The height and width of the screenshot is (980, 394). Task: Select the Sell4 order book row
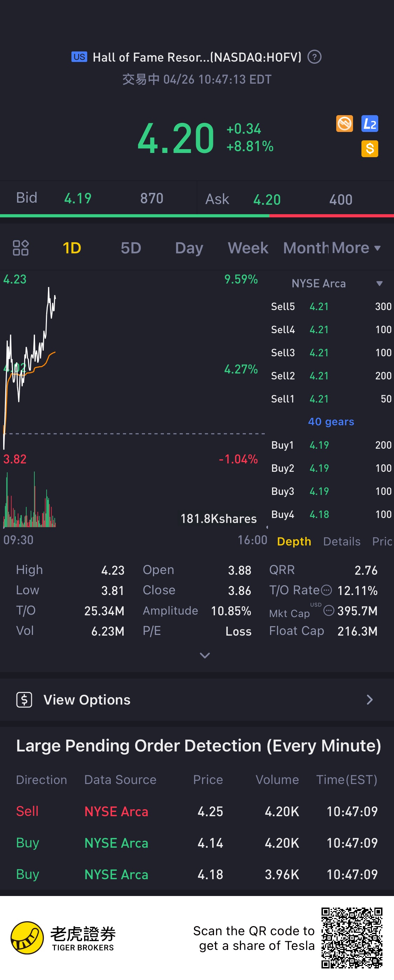click(x=331, y=329)
